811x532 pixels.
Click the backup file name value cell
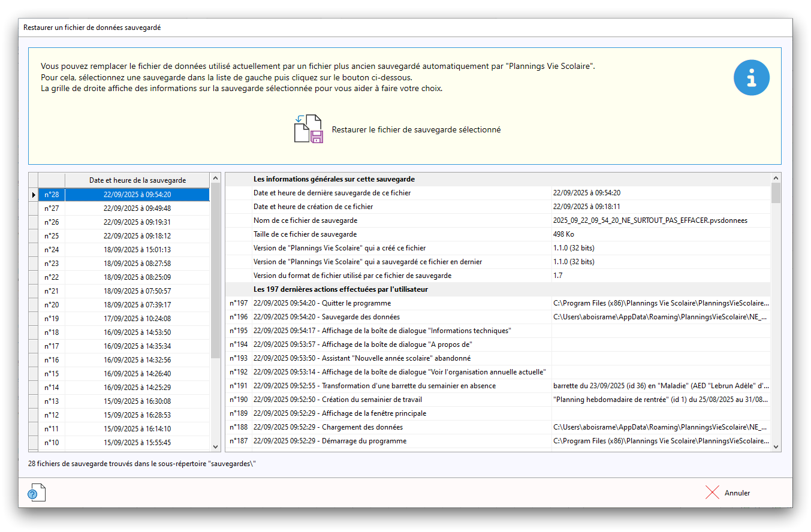(659, 220)
